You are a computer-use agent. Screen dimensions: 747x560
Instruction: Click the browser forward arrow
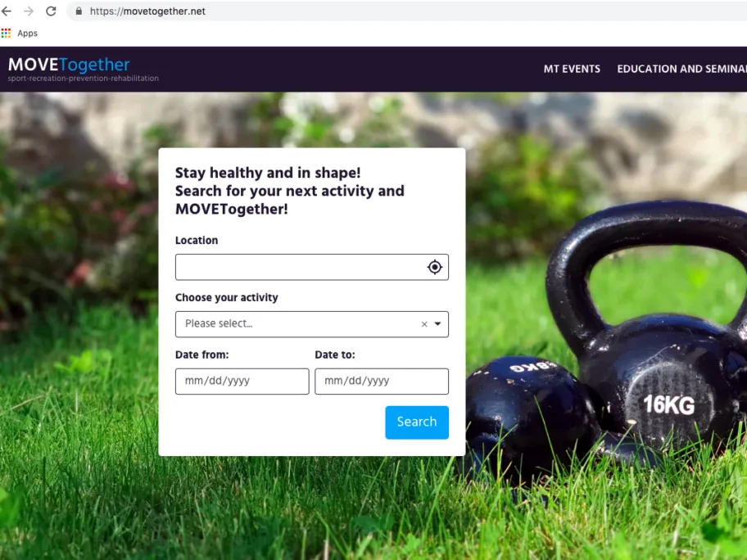[x=29, y=11]
